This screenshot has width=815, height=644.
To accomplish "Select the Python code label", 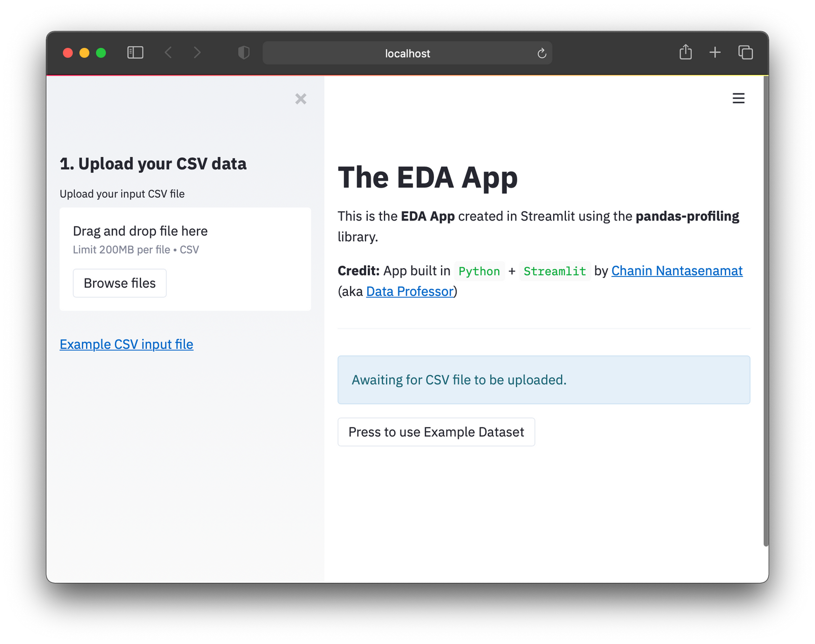I will coord(478,271).
